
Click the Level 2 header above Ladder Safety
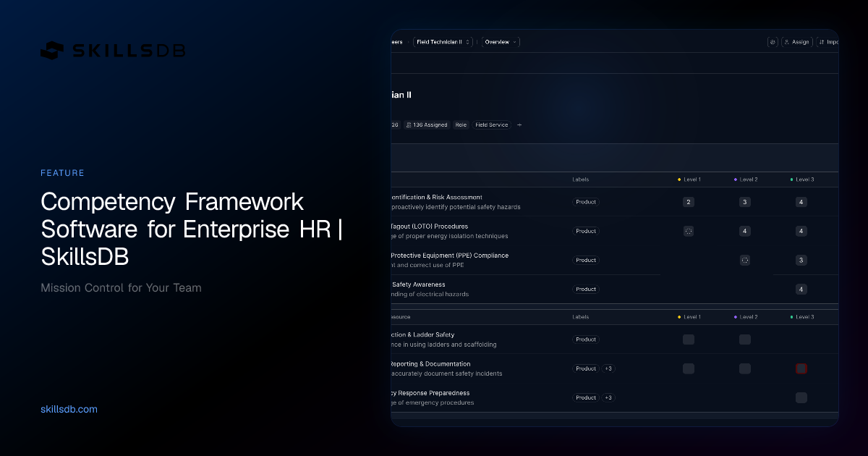(746, 317)
